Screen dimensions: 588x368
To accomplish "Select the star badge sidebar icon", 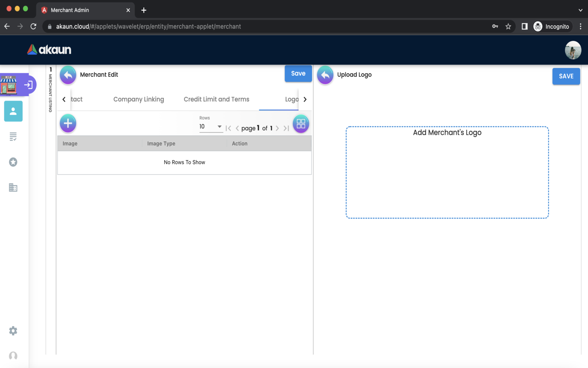I will tap(13, 162).
